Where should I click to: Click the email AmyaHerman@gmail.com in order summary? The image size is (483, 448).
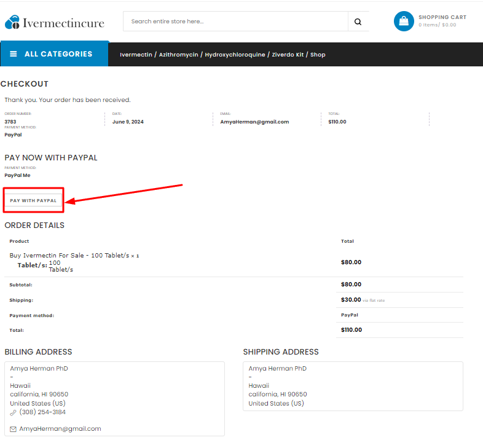point(254,122)
